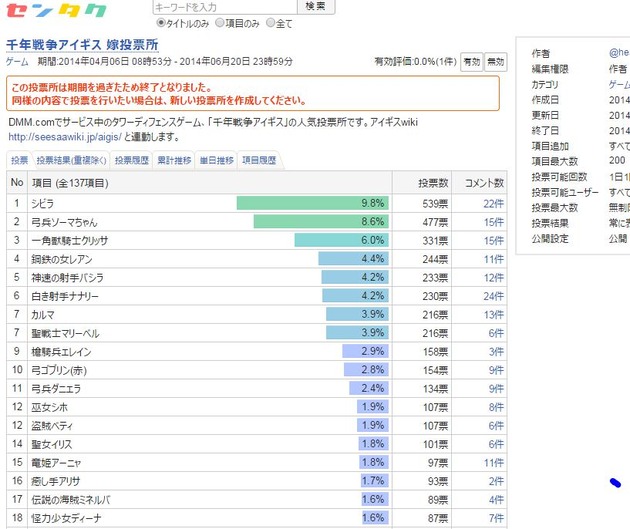Open the 千年戦争アイギス 嫁投票所 title link
Screen dimensions: 630x529
point(82,45)
